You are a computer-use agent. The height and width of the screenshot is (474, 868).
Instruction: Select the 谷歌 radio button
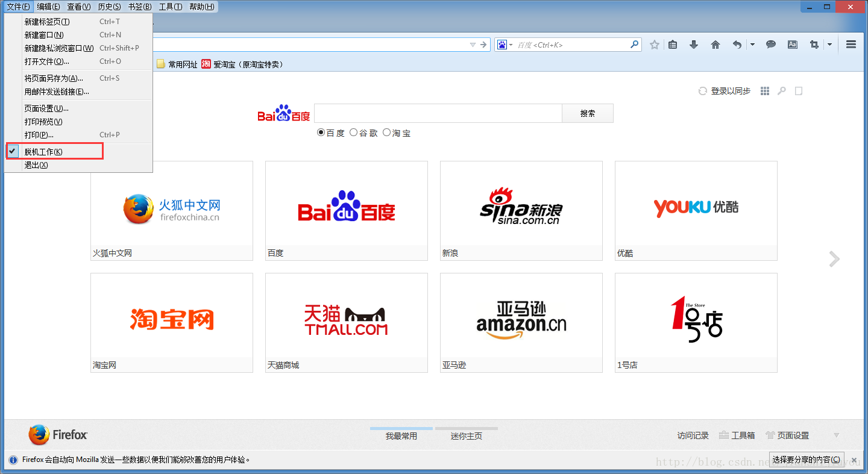(353, 133)
